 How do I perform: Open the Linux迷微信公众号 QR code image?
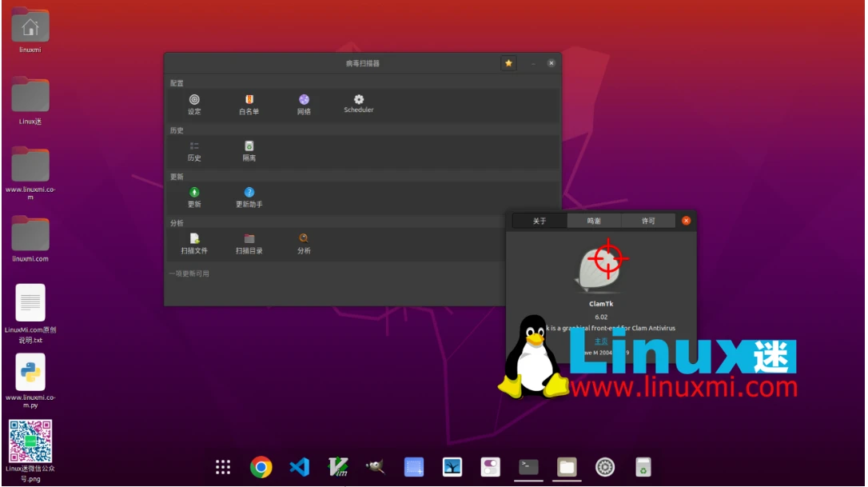(x=30, y=441)
